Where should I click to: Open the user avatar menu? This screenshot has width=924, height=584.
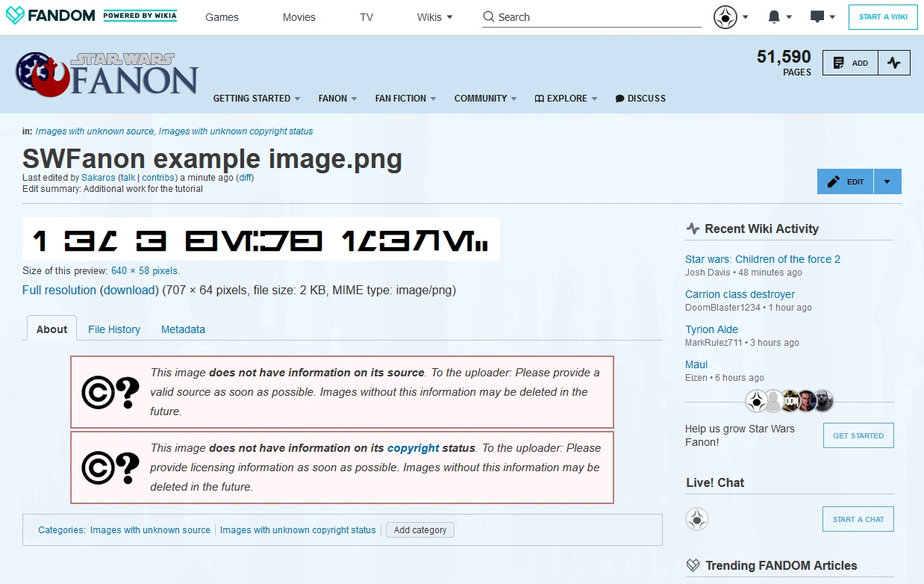coord(731,16)
